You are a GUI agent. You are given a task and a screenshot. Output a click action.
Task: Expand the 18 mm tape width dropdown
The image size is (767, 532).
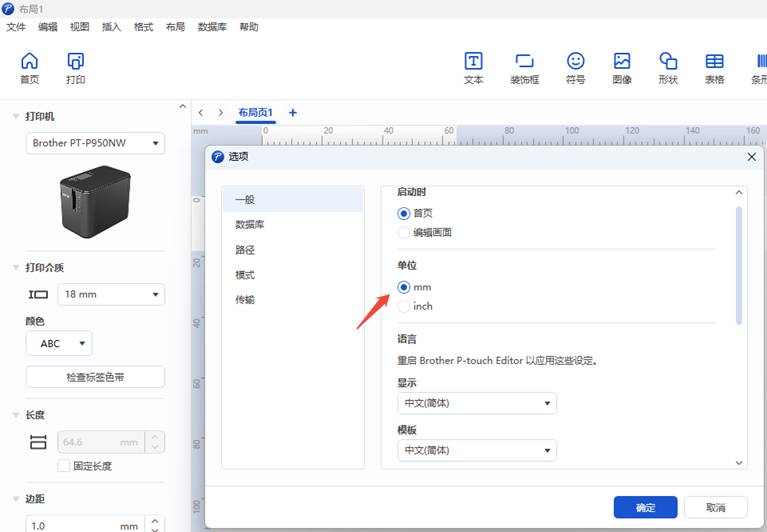(110, 294)
